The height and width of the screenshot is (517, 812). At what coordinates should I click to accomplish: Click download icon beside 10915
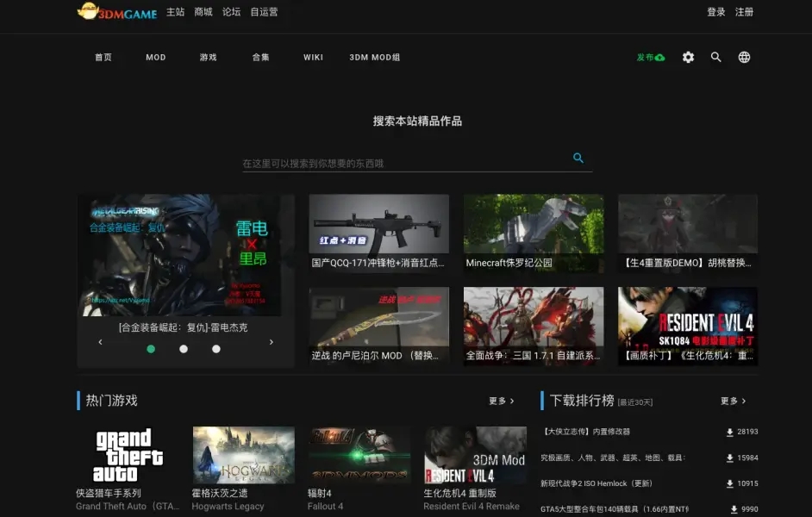coord(729,484)
